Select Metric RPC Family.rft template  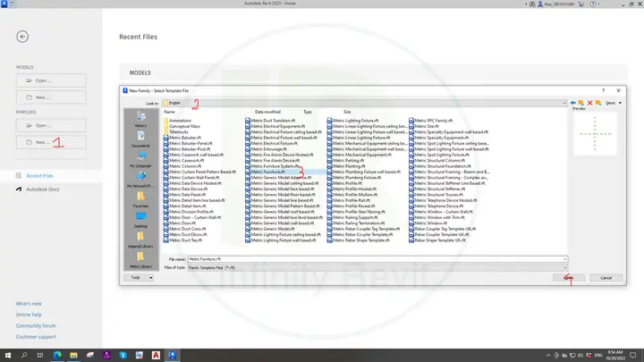coord(431,121)
